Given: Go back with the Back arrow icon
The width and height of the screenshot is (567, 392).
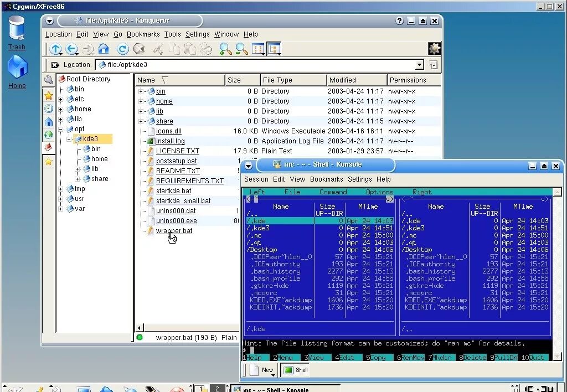Looking at the screenshot, I should pos(71,49).
